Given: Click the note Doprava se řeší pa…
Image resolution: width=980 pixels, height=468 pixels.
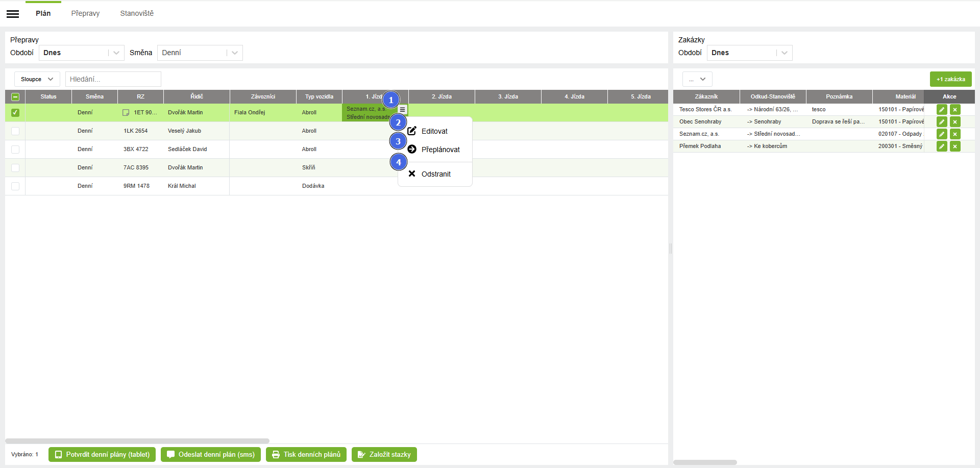Looking at the screenshot, I should click(x=838, y=121).
